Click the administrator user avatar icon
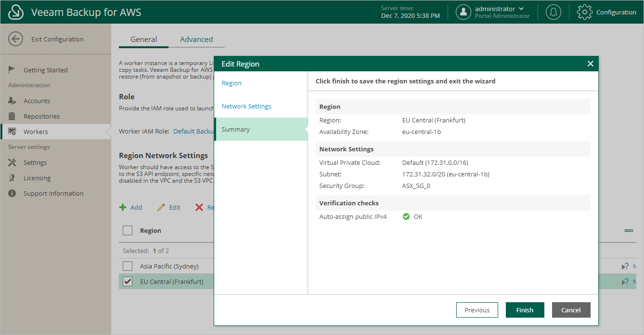Image resolution: width=644 pixels, height=335 pixels. click(464, 12)
